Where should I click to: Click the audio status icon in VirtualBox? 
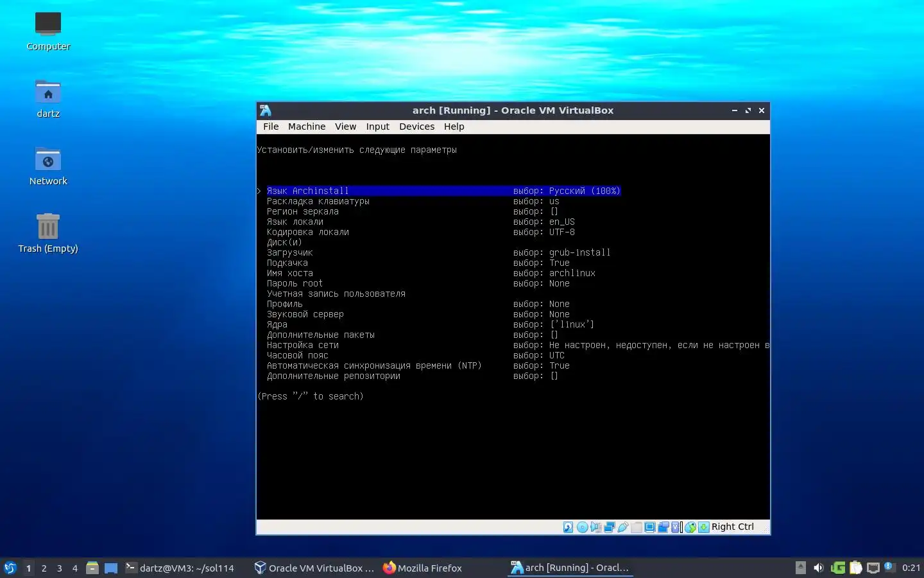[x=595, y=527]
